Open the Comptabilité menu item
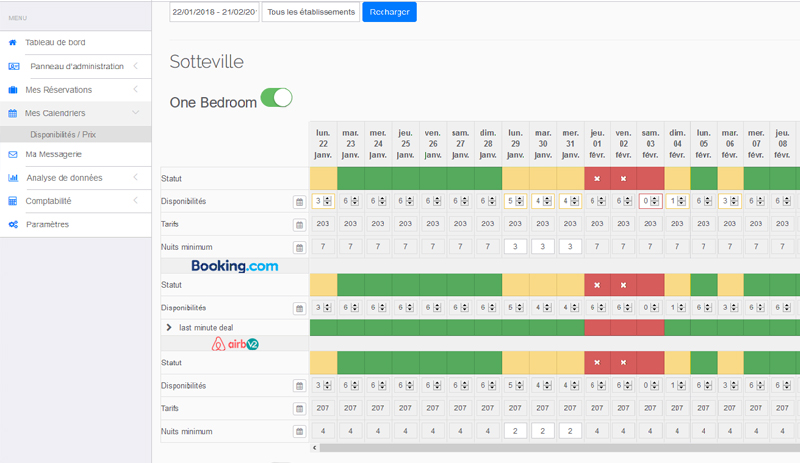The width and height of the screenshot is (800, 463). pyautogui.click(x=48, y=201)
